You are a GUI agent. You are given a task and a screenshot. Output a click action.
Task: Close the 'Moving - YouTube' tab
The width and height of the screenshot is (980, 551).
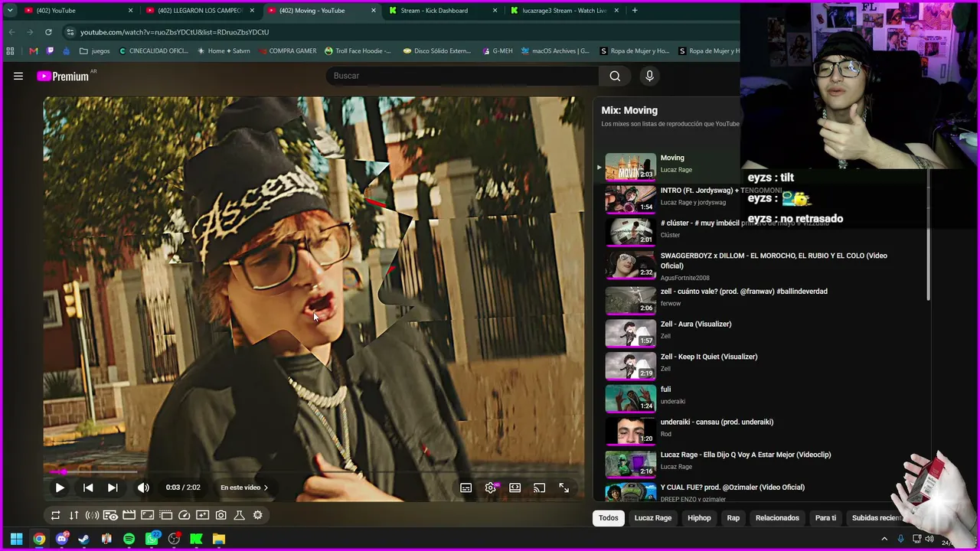374,11
